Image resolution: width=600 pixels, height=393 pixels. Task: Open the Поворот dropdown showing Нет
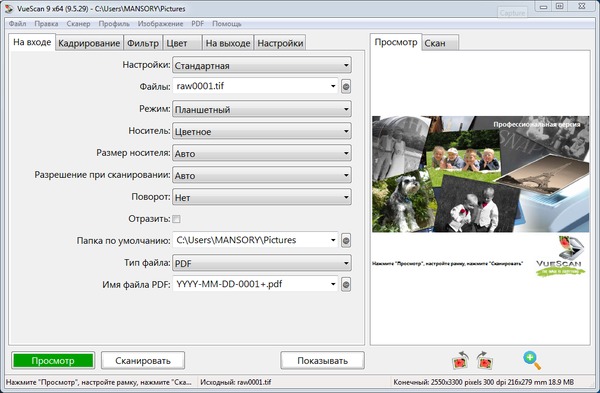pos(262,197)
